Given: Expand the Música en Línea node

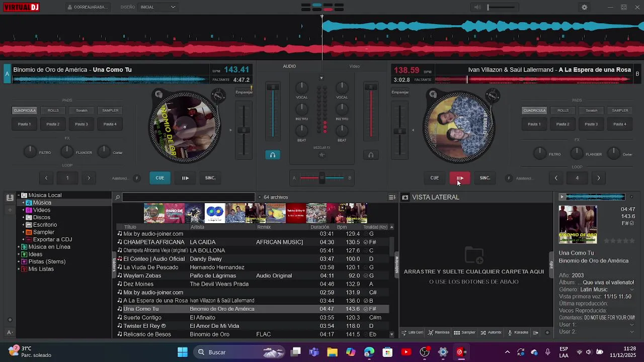Looking at the screenshot, I should [19, 247].
